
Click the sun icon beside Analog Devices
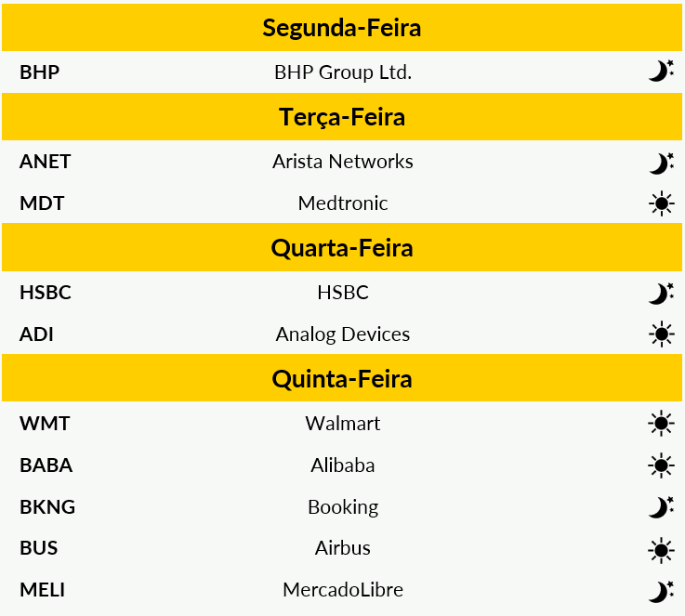(x=662, y=334)
